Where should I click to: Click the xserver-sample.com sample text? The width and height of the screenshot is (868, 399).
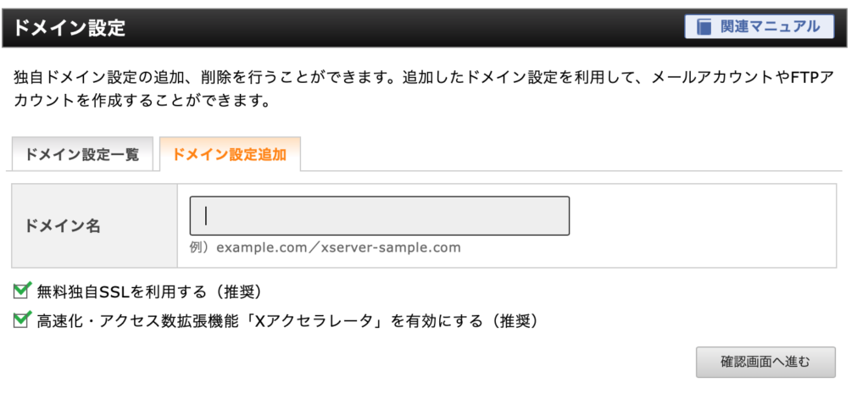pyautogui.click(x=391, y=247)
